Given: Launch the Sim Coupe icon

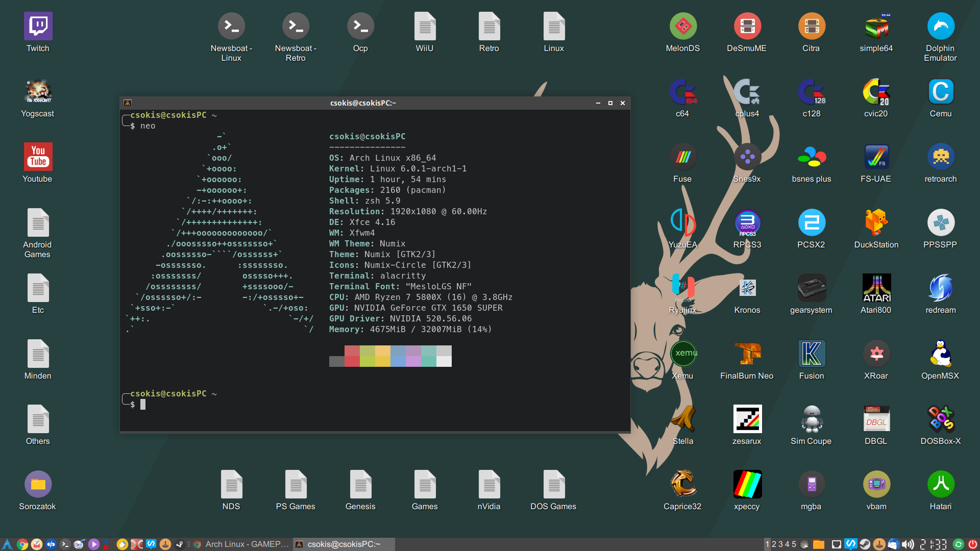Looking at the screenshot, I should [812, 419].
